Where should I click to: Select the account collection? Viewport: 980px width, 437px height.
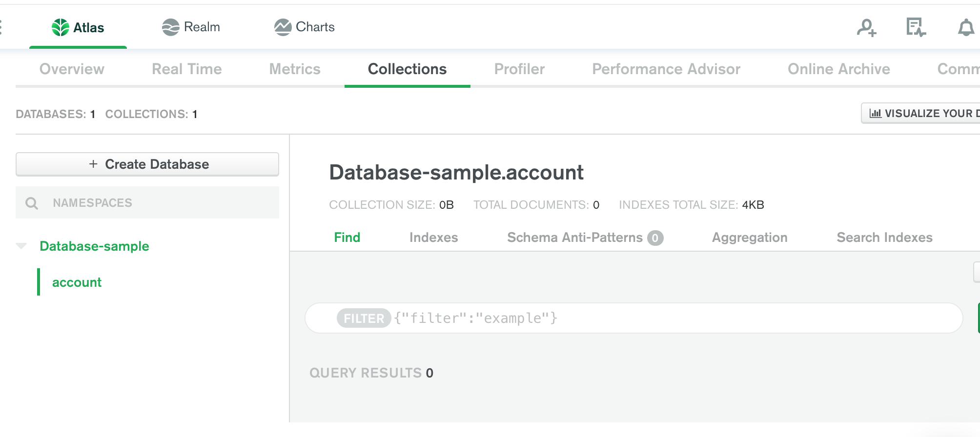[x=77, y=282]
